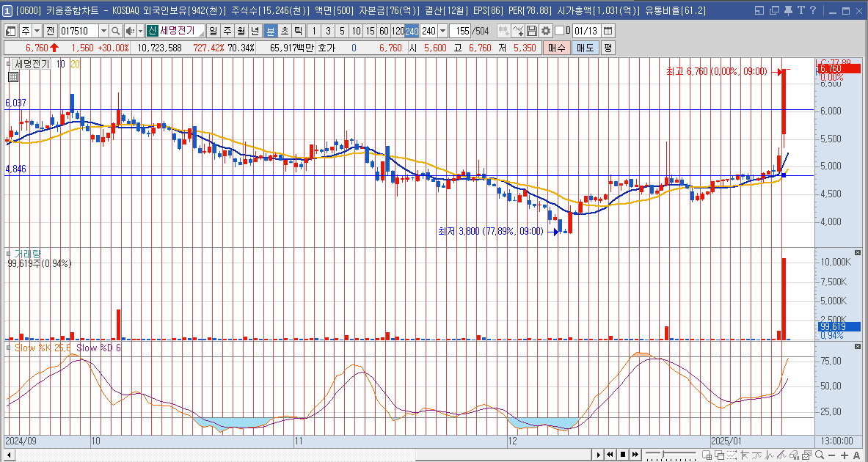The height and width of the screenshot is (462, 868).
Task: Click the plus zoom in icon
Action: [x=845, y=455]
